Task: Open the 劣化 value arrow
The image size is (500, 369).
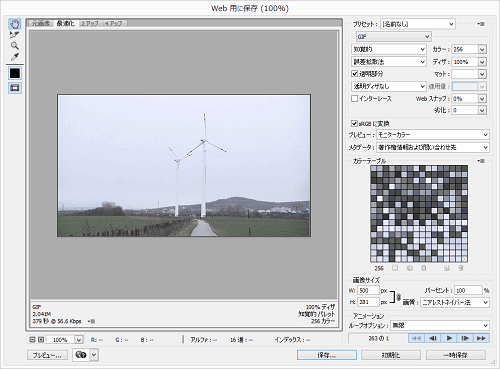Action: point(482,110)
